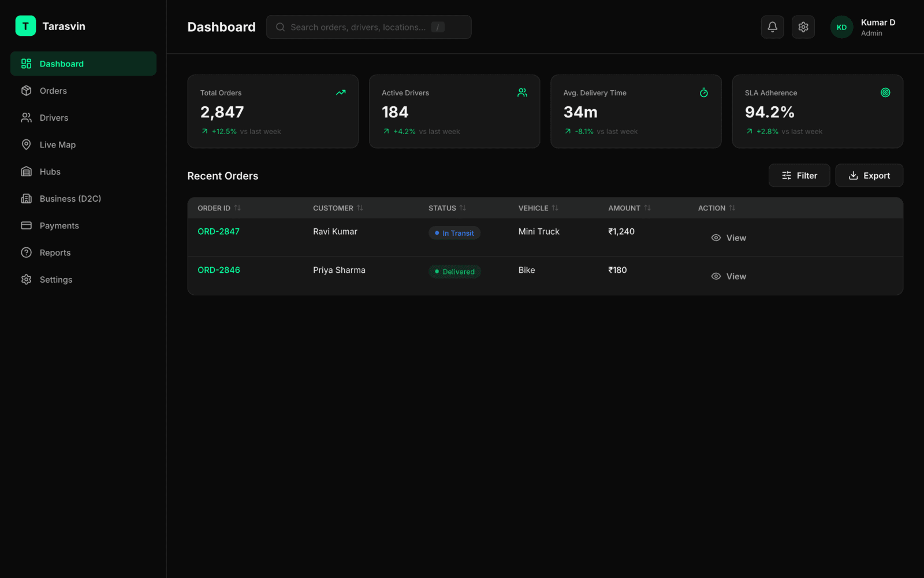Viewport: 924px width, 578px height.
Task: Click the Export button
Action: pos(869,176)
